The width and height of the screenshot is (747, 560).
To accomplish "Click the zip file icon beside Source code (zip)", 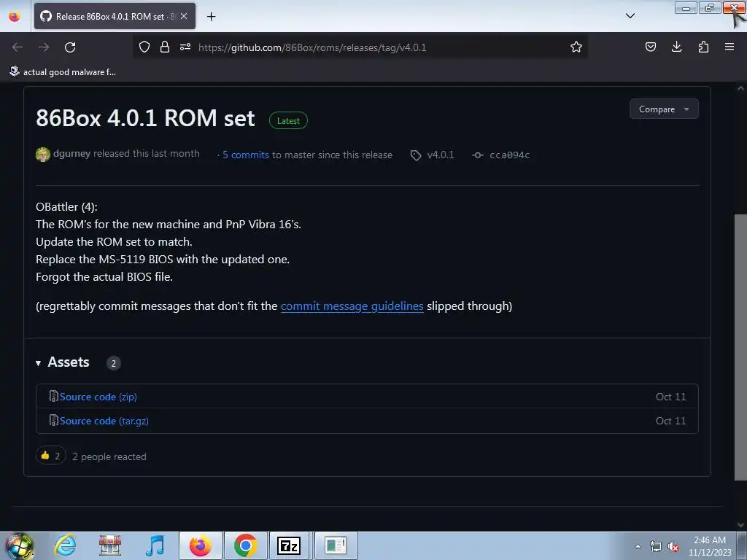I will coord(53,396).
